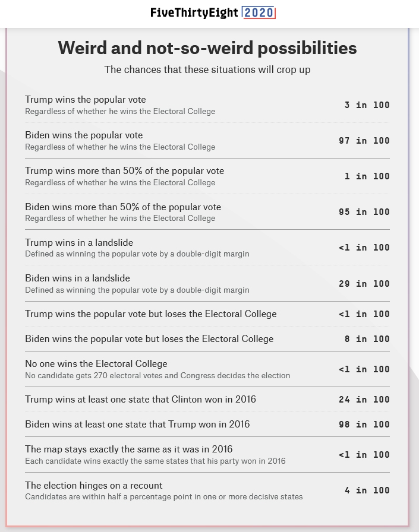
Task: Click the '24 in 100' probability
Action: [x=364, y=400]
